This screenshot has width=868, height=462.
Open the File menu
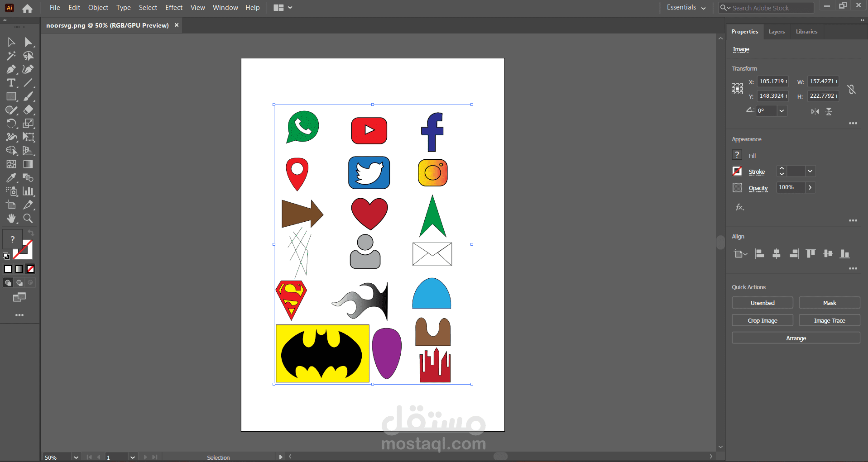55,8
